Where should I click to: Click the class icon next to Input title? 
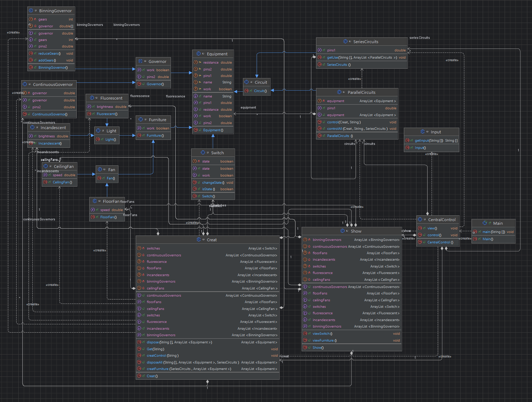(x=423, y=132)
